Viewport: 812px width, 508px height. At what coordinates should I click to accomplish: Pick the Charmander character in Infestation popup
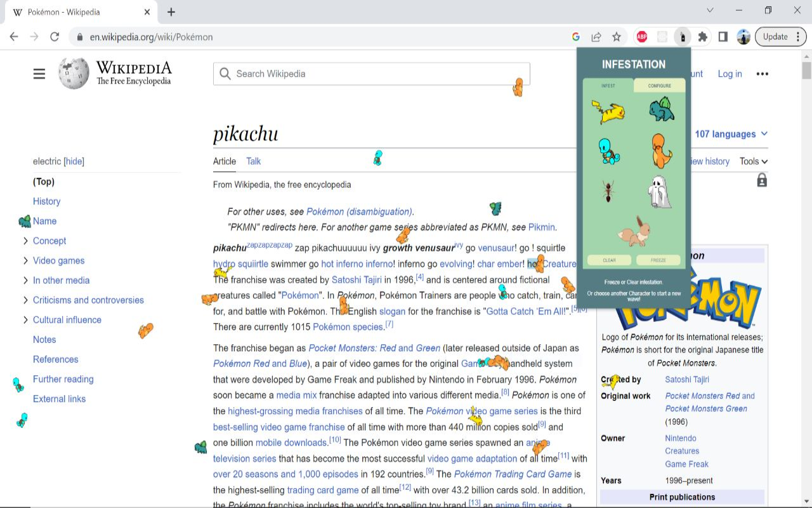click(x=662, y=151)
